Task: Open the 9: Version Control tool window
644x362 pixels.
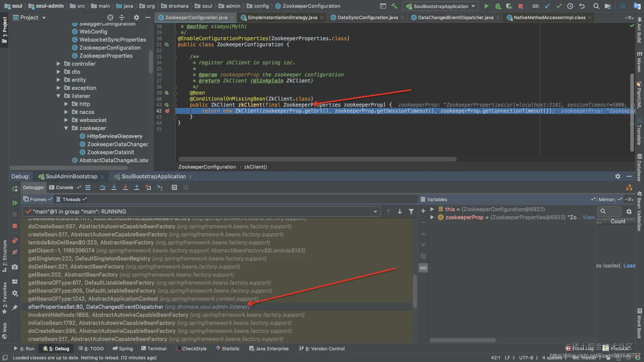Action: pos(322,349)
